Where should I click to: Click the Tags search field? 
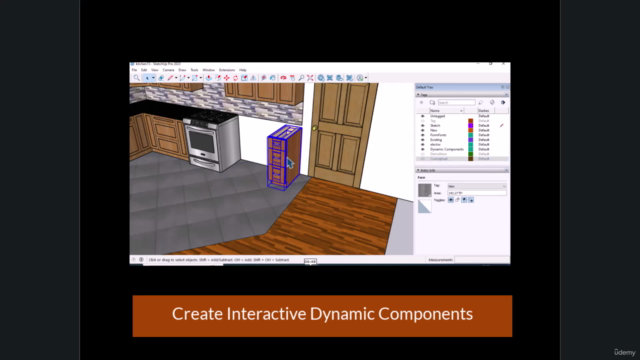coord(457,102)
